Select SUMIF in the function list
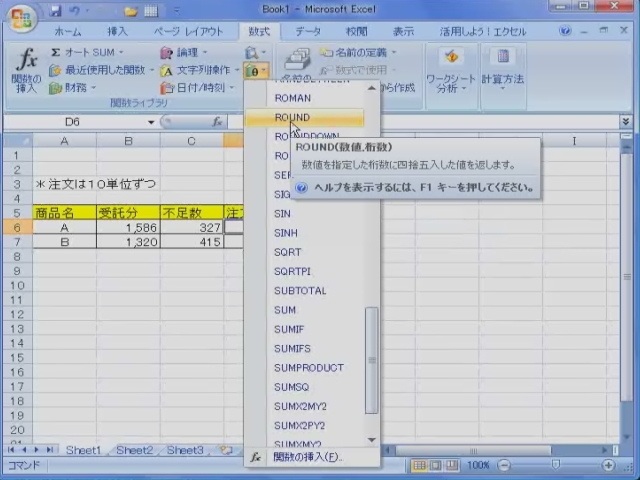640x480 pixels. click(289, 329)
